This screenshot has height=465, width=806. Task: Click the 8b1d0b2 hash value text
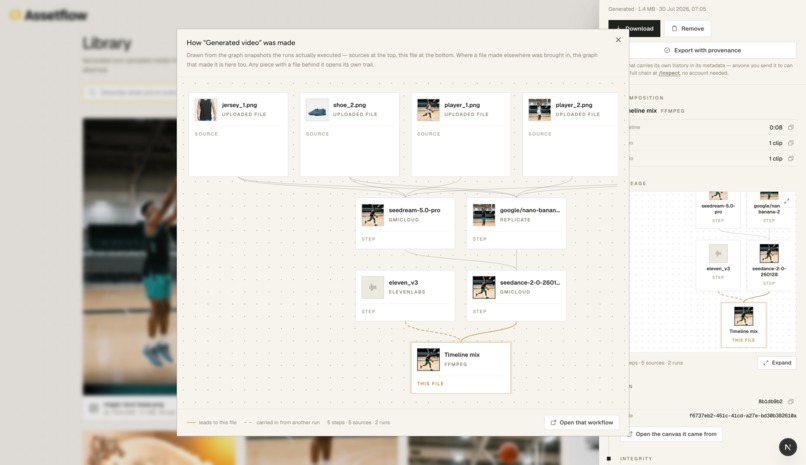click(770, 401)
